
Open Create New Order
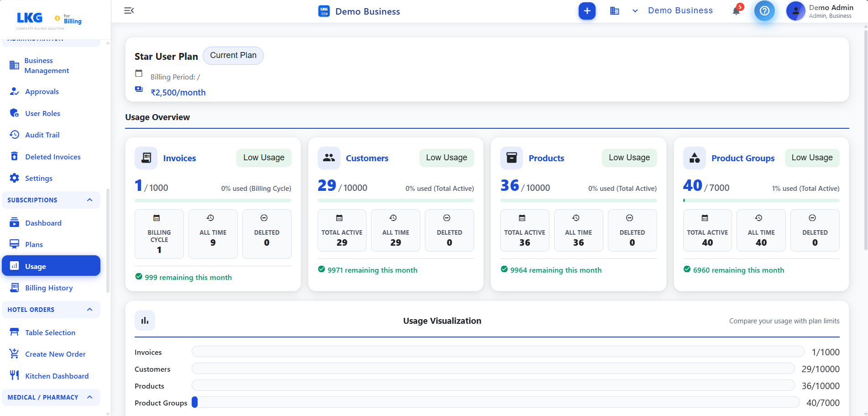(51, 354)
